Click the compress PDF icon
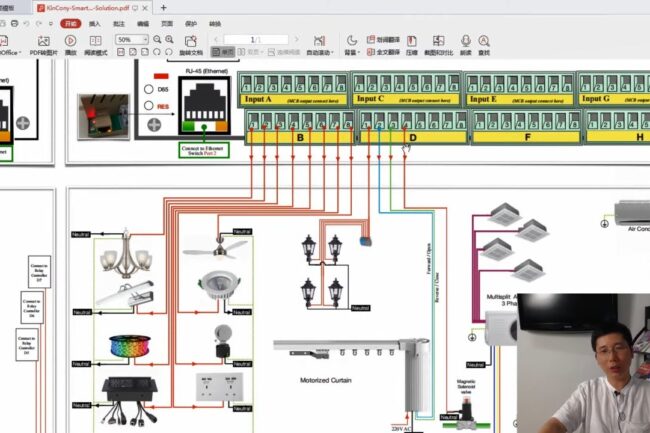 (x=411, y=44)
